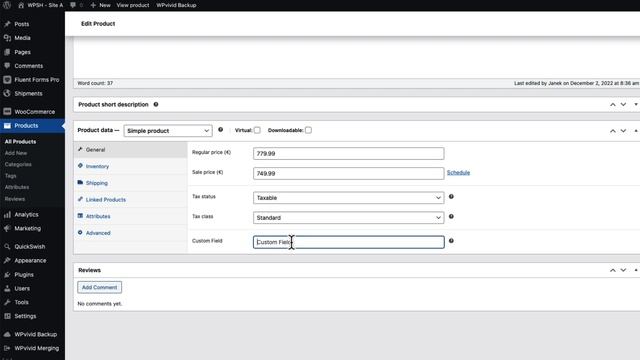Viewport: 640px width, 360px height.
Task: Switch to the Inventory tab
Action: tap(131, 166)
